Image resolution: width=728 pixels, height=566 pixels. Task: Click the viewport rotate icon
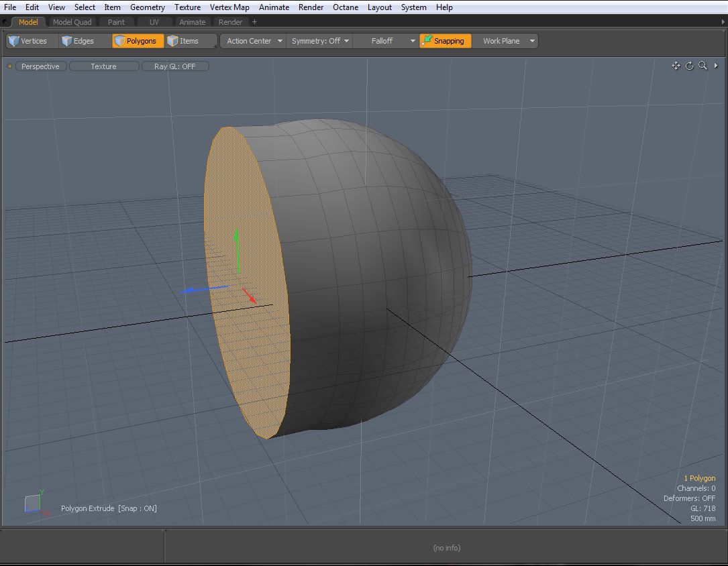[x=689, y=66]
